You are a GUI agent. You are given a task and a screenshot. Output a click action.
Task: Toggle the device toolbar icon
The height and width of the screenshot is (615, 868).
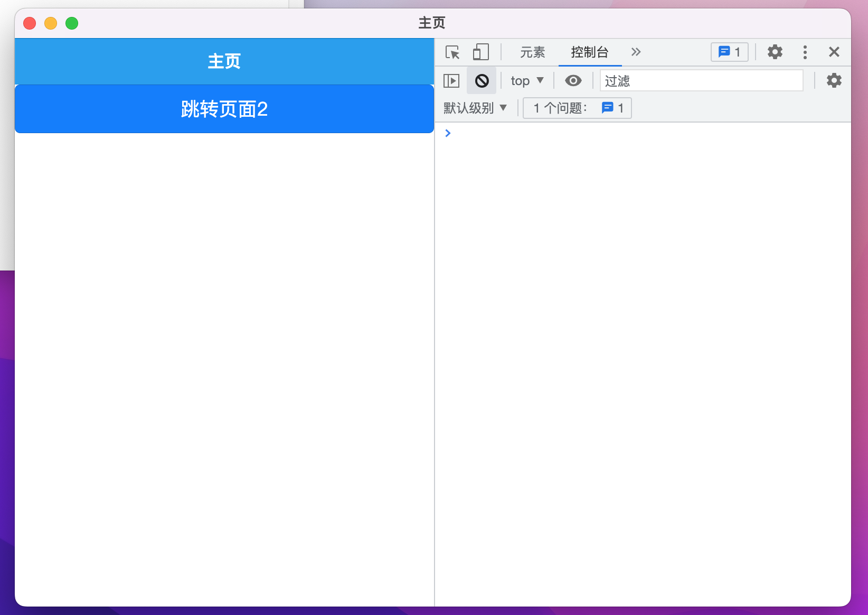[x=480, y=52]
